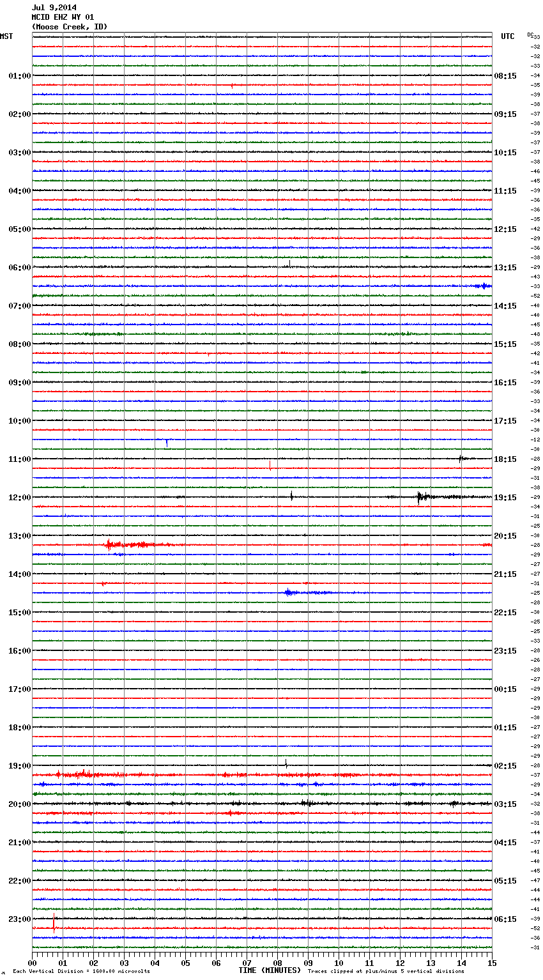Click the '02:00' MST time label
543x980 pixels.
point(20,114)
